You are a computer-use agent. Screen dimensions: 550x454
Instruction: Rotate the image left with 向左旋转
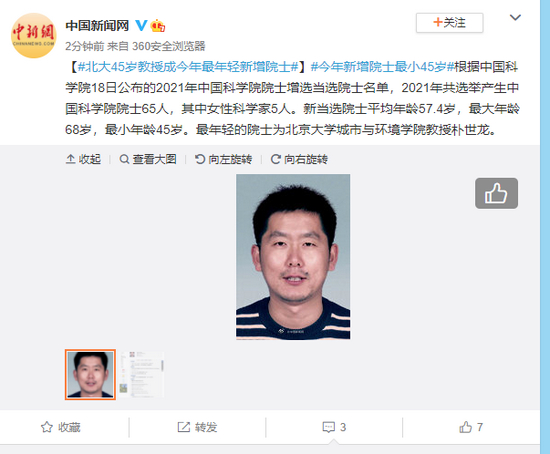tap(223, 159)
